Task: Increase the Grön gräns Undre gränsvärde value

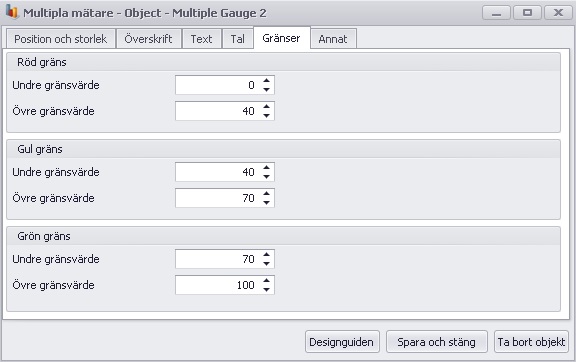Action: [266, 255]
